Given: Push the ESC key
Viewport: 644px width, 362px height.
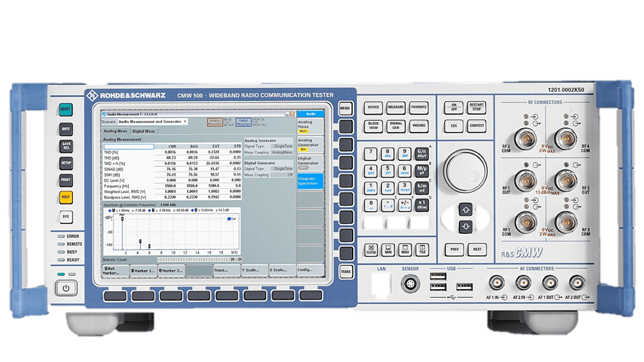Looking at the screenshot, I should pos(454,126).
